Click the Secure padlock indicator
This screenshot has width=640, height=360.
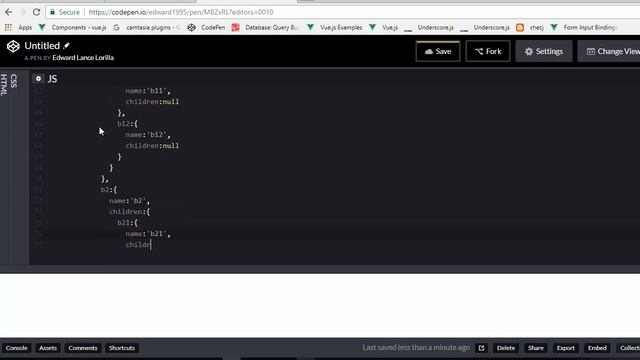coord(64,12)
